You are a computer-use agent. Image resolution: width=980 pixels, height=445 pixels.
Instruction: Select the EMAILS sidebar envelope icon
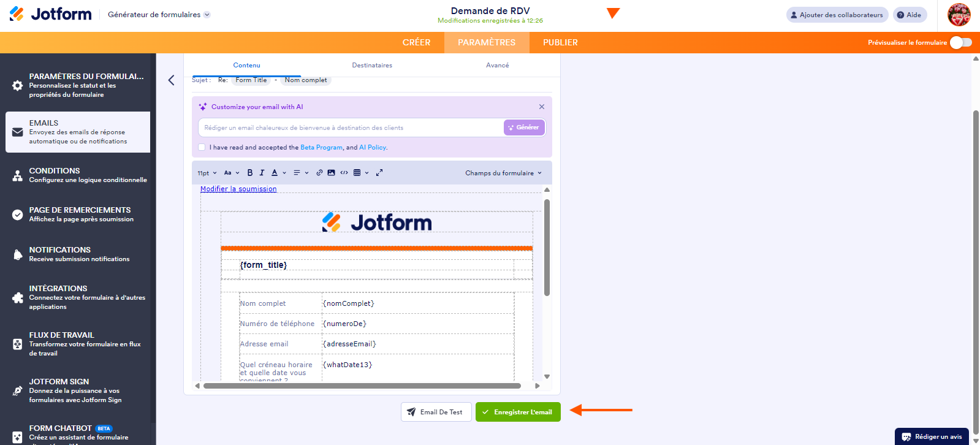(x=18, y=132)
